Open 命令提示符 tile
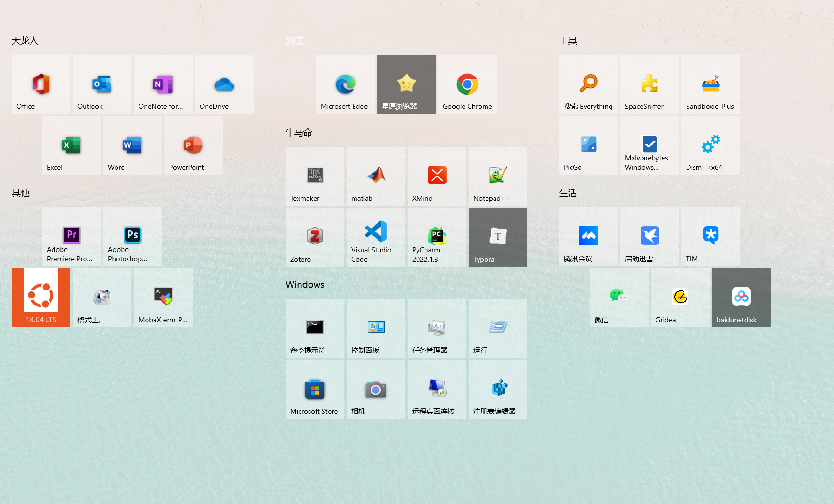834x504 pixels. (315, 328)
